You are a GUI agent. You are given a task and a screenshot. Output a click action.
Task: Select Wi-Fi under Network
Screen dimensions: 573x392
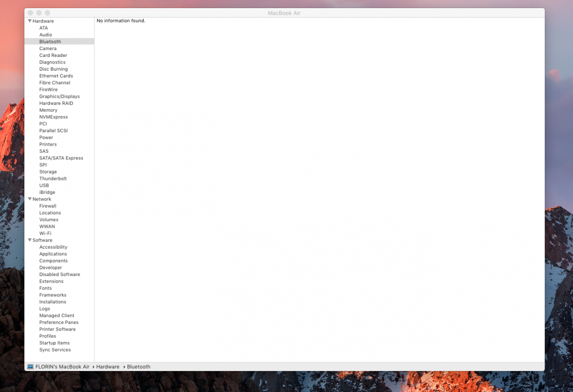pos(45,233)
